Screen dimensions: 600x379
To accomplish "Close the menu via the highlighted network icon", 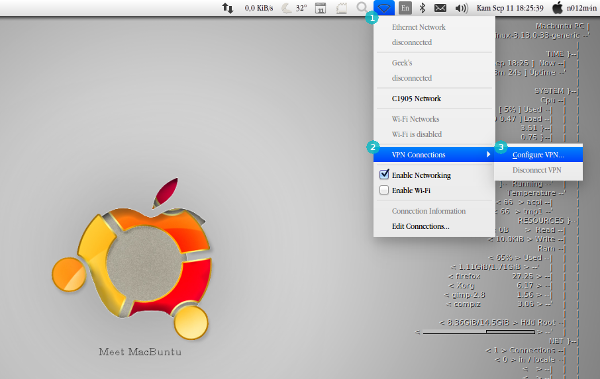I will click(x=384, y=7).
